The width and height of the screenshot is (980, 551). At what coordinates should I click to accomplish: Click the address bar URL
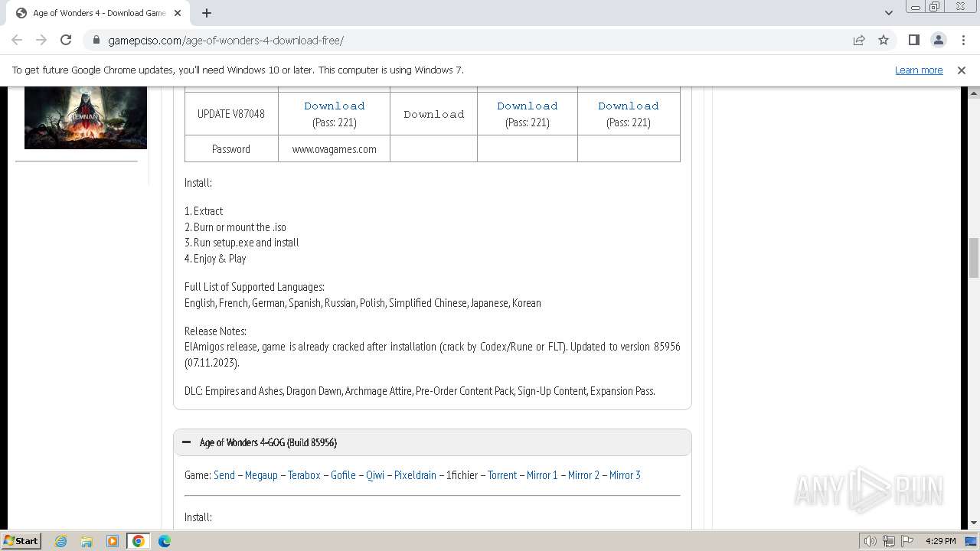pyautogui.click(x=226, y=41)
